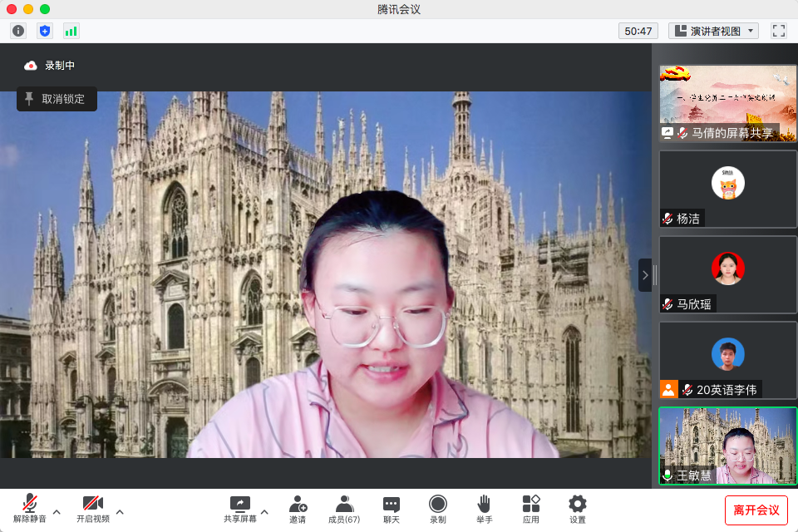Click the 50:47 meeting timer
This screenshot has height=532, width=798.
638,31
